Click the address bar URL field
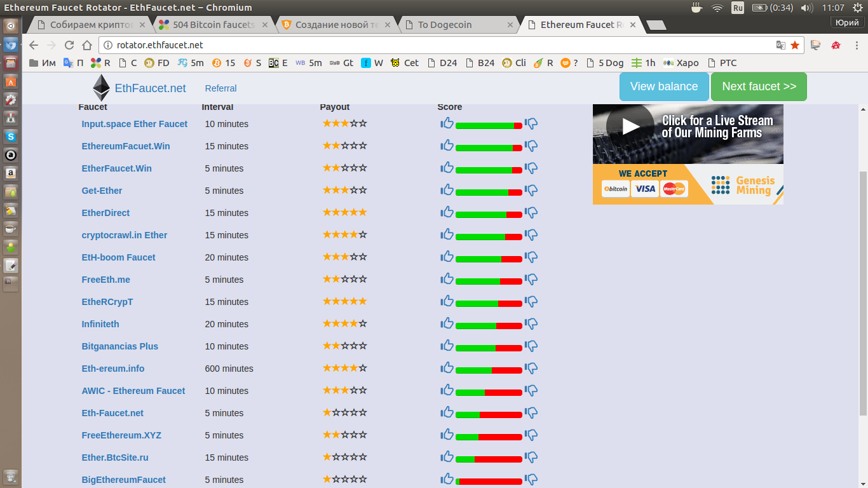 click(438, 45)
